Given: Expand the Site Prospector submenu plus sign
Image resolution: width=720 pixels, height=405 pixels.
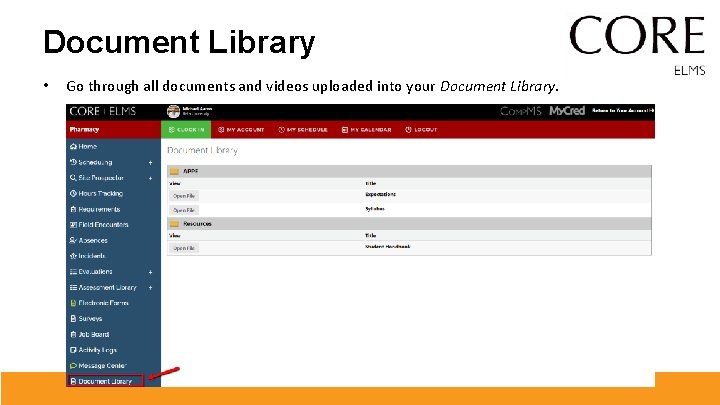Looking at the screenshot, I should [150, 178].
